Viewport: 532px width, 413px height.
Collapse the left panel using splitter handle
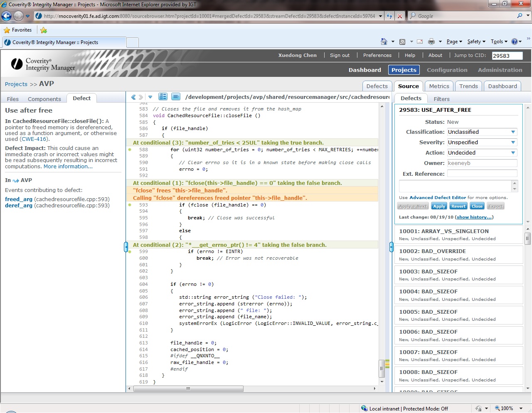(126, 247)
